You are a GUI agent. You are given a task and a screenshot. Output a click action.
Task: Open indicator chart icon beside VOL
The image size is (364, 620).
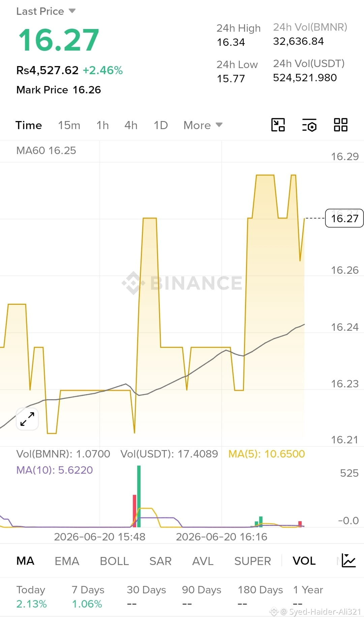[348, 560]
